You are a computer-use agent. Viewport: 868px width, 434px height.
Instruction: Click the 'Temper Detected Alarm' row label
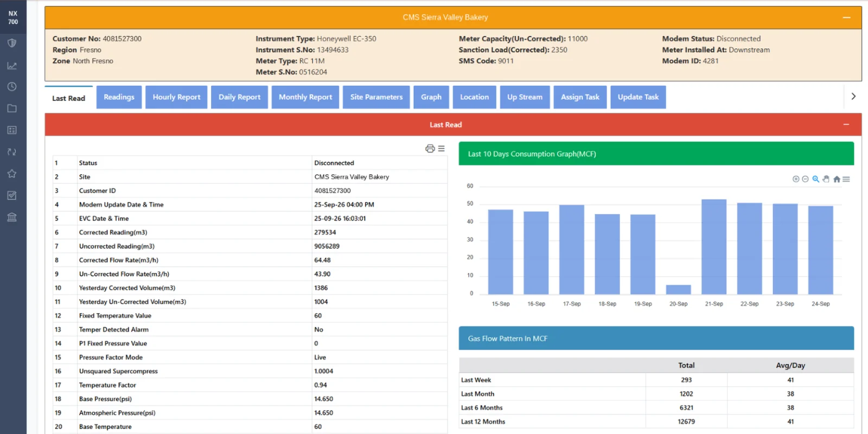pyautogui.click(x=114, y=329)
